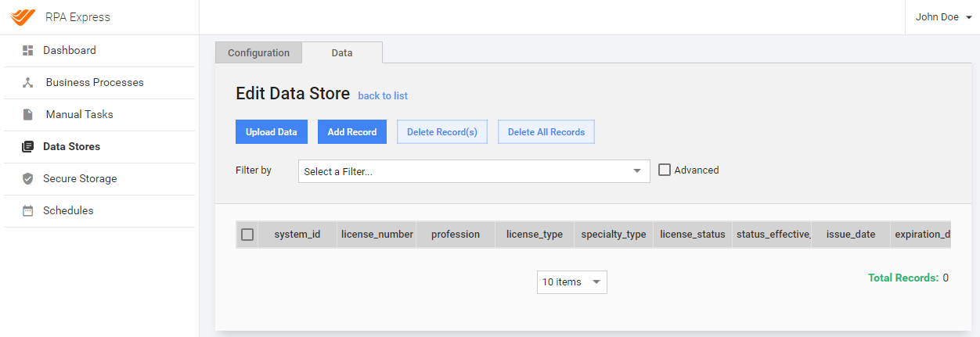Click the Schedules calendar icon

click(x=28, y=210)
